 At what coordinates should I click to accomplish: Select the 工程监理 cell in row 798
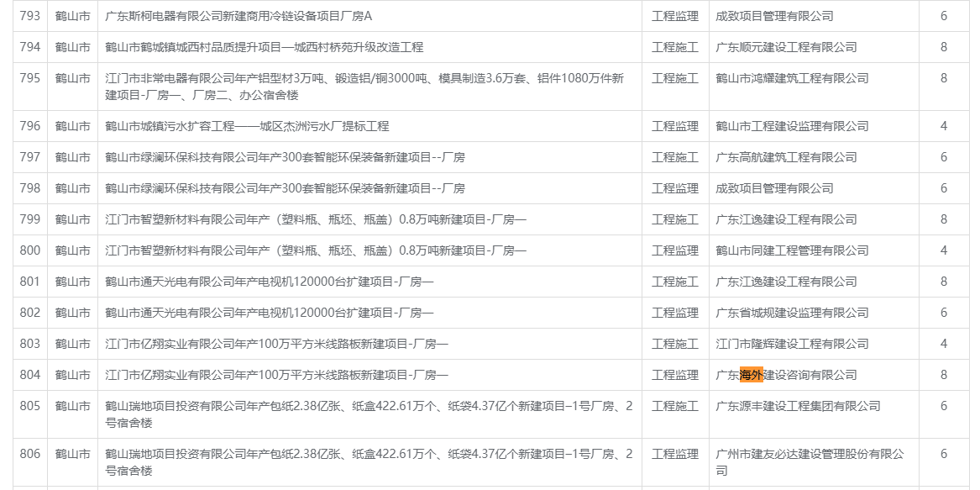(675, 188)
